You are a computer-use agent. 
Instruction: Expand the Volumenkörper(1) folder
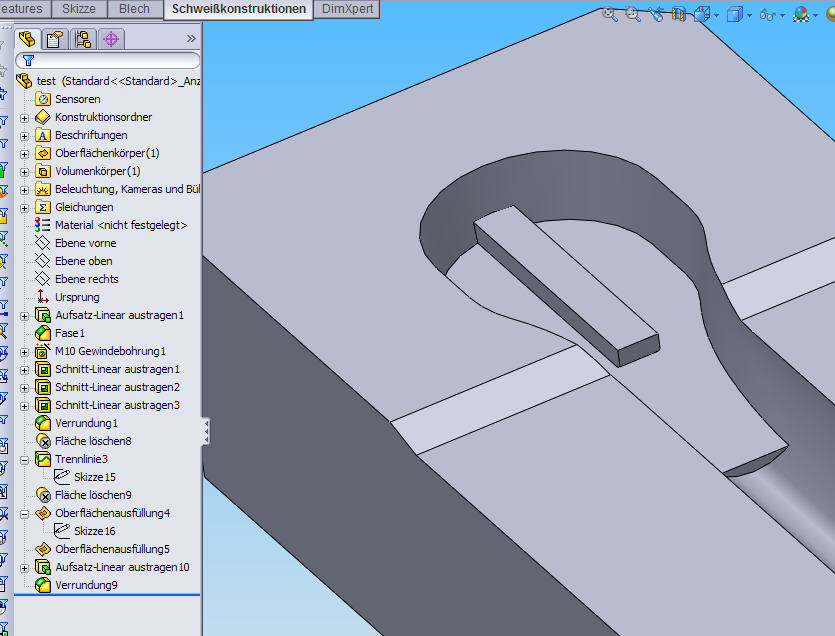coord(24,172)
